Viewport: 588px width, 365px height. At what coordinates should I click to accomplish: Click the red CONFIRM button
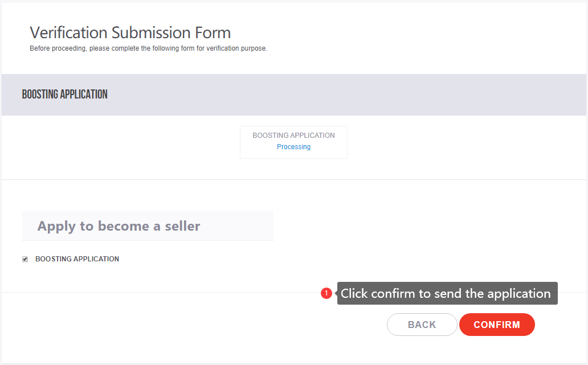[x=497, y=325]
